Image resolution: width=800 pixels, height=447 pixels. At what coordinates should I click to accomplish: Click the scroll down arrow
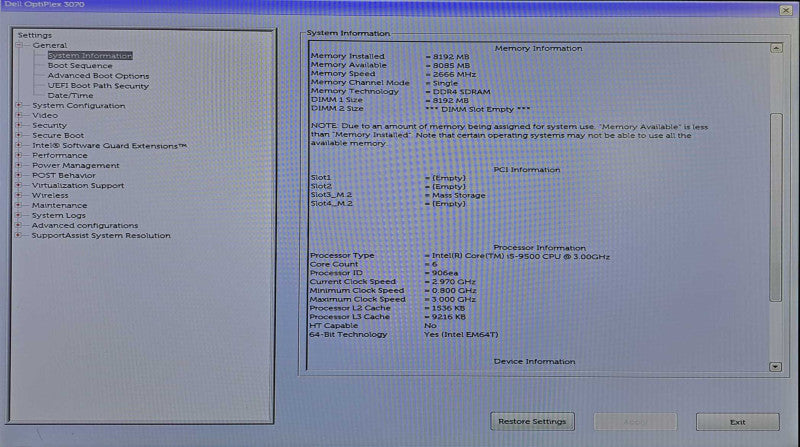click(776, 366)
